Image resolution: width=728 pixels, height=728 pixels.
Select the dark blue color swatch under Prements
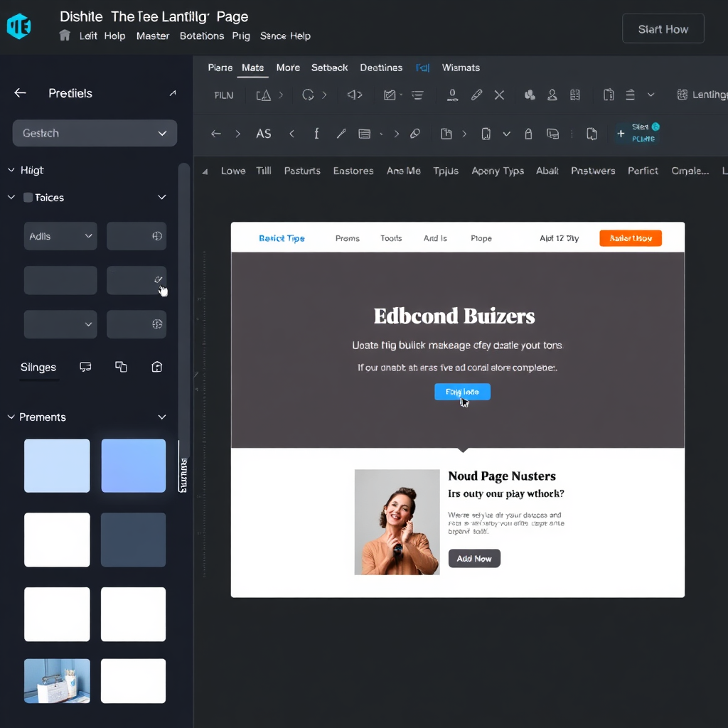[x=133, y=540]
